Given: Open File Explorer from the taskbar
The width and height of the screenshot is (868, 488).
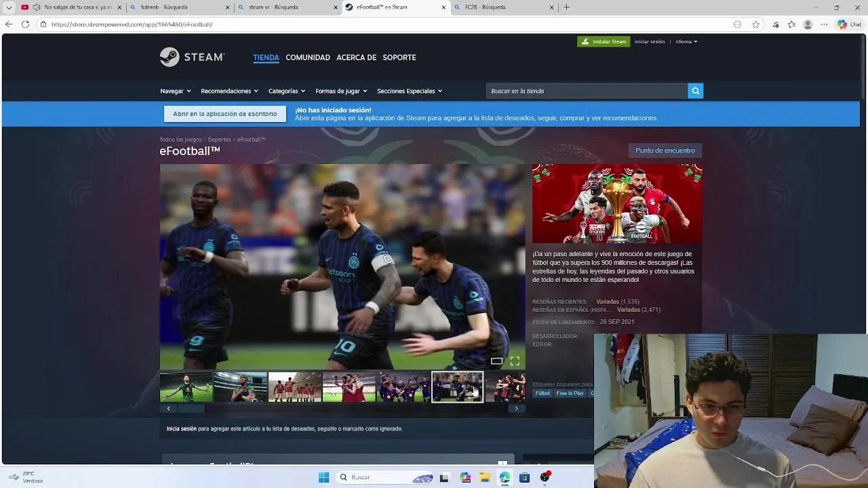Looking at the screenshot, I should tap(485, 477).
